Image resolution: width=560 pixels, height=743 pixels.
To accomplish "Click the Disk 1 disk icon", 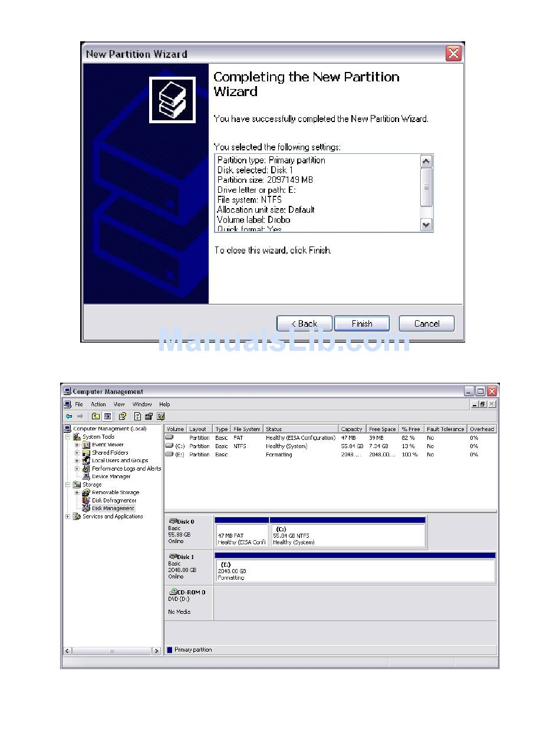I will click(x=173, y=557).
